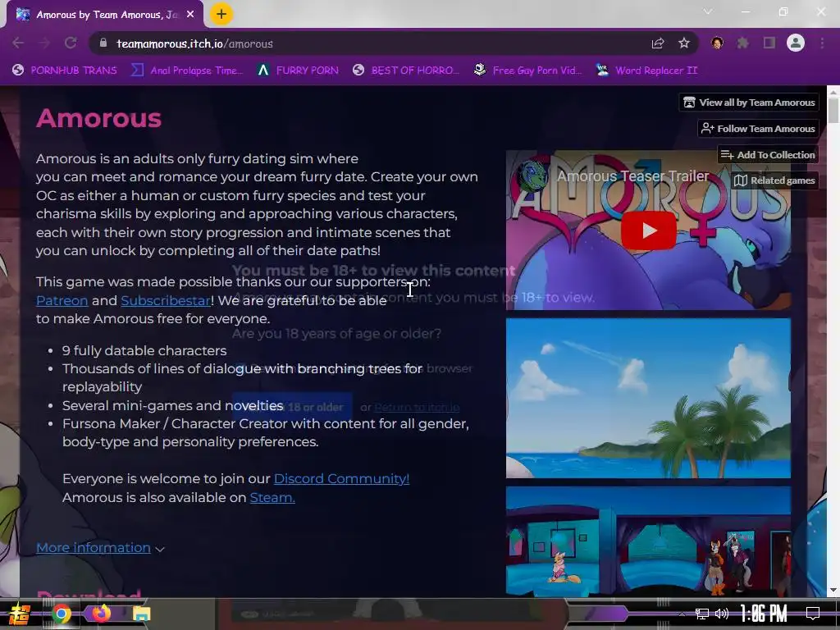Click Related games button
Screen dimensions: 840x630
point(774,180)
